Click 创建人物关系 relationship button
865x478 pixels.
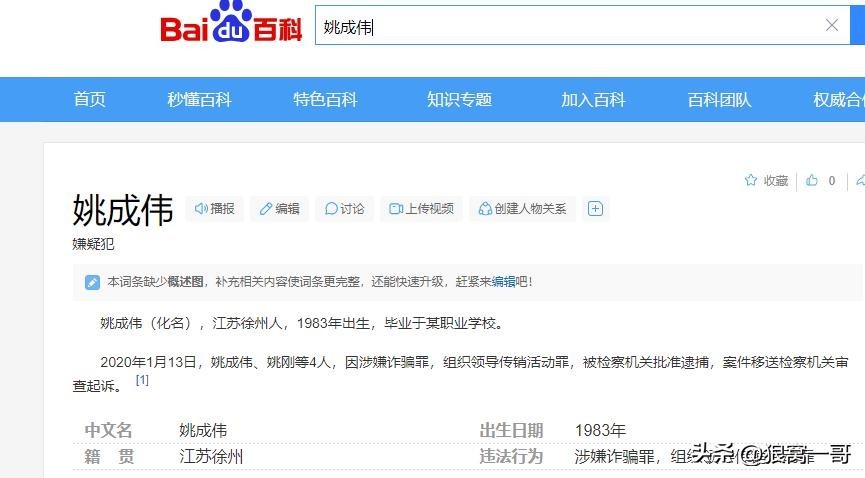(x=522, y=209)
